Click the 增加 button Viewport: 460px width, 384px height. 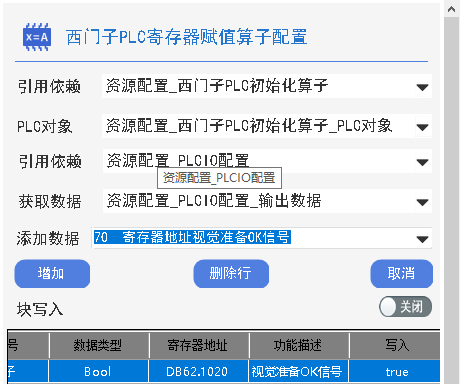(x=52, y=274)
